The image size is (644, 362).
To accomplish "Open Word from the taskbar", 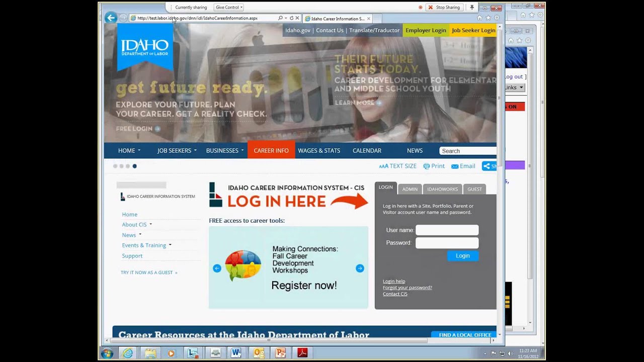I will 236,353.
